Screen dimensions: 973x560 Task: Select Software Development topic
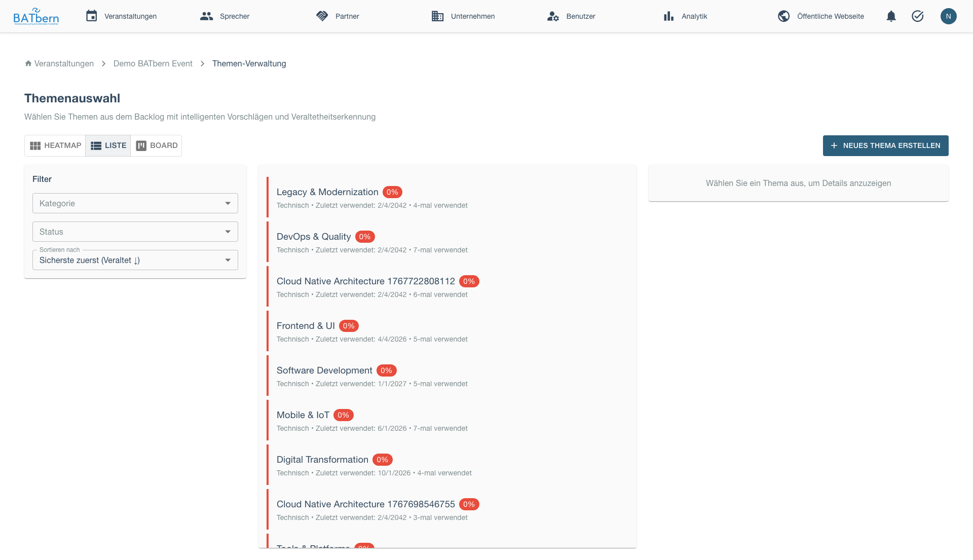[x=448, y=377]
